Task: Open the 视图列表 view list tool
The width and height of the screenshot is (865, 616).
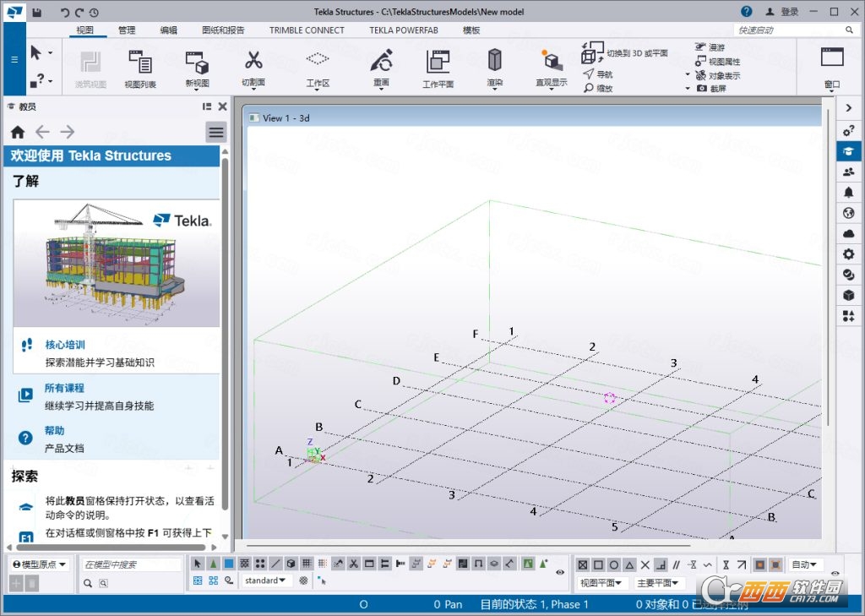Action: coord(140,68)
